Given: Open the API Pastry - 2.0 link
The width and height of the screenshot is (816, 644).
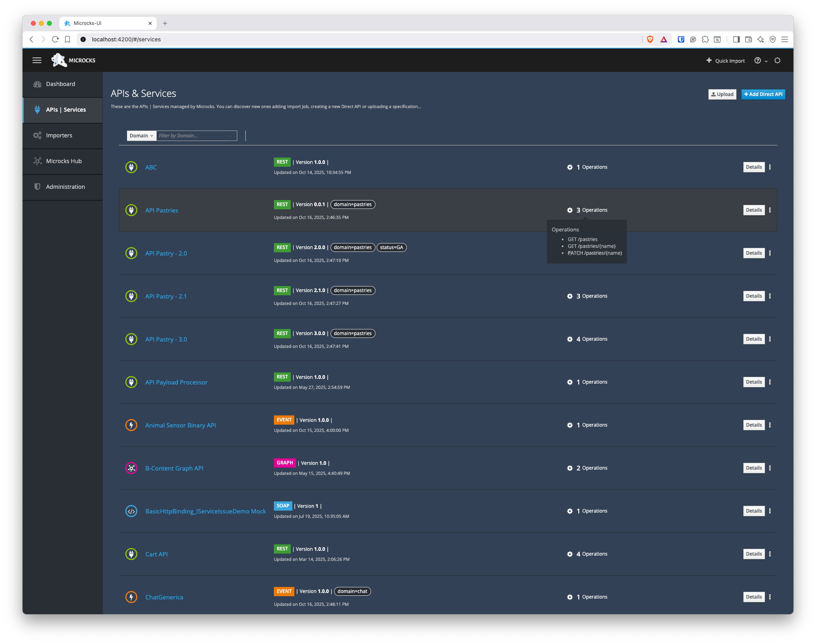Looking at the screenshot, I should coord(166,254).
